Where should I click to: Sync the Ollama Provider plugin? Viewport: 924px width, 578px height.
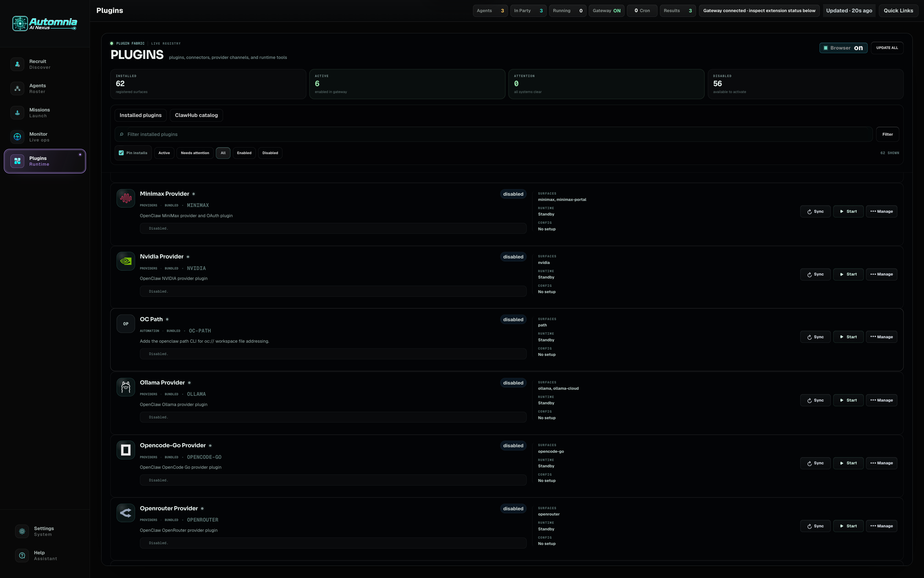coord(815,400)
